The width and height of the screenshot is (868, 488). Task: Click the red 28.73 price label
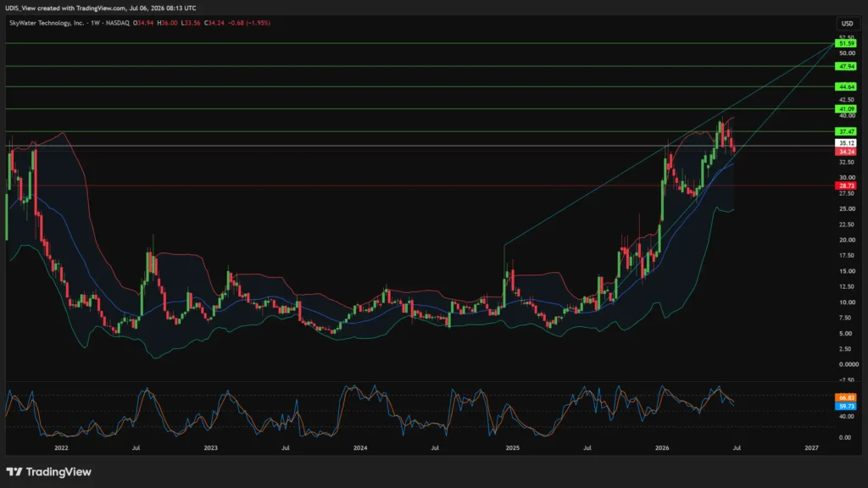pos(847,186)
